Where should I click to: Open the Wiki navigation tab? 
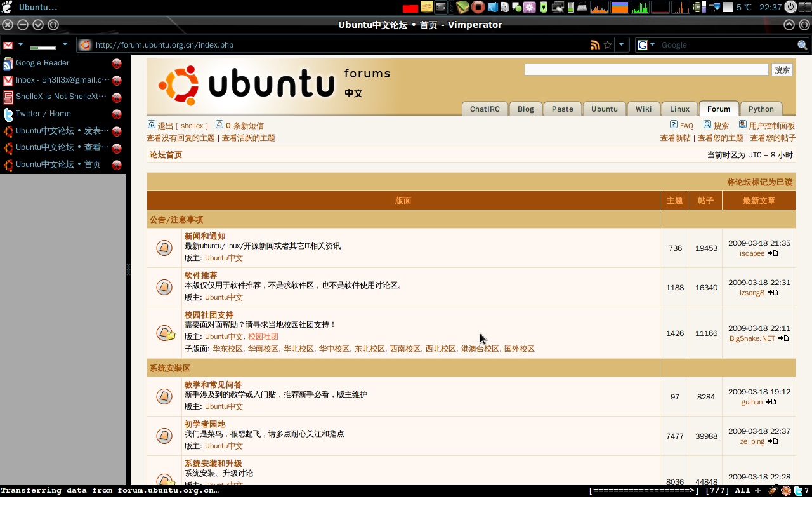point(643,109)
